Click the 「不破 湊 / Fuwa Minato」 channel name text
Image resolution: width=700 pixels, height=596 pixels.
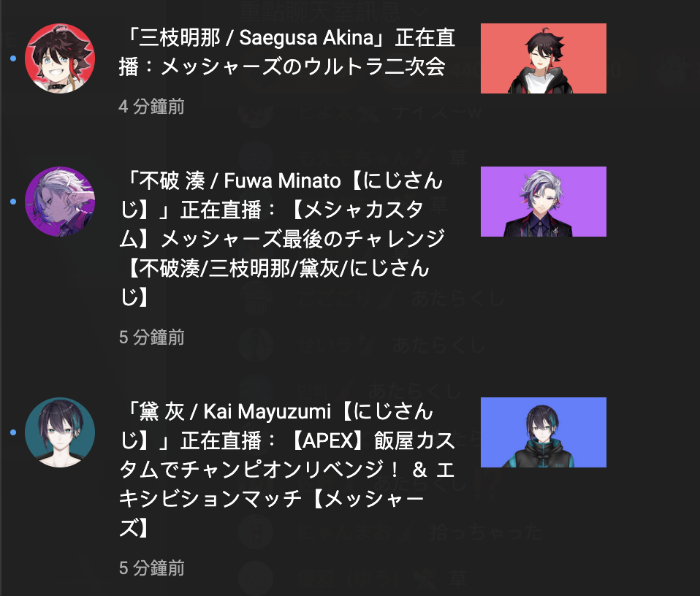[233, 180]
